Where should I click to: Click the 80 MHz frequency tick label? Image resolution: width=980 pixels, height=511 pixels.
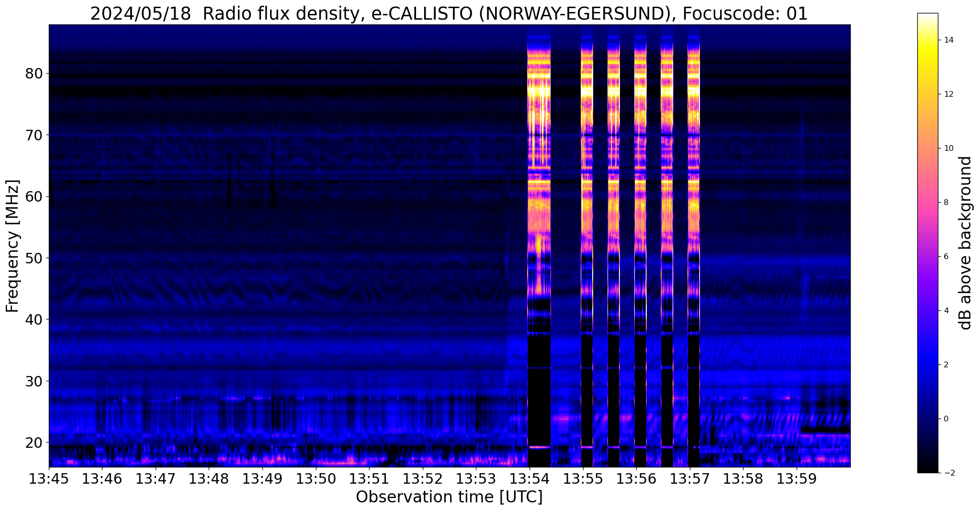[34, 74]
